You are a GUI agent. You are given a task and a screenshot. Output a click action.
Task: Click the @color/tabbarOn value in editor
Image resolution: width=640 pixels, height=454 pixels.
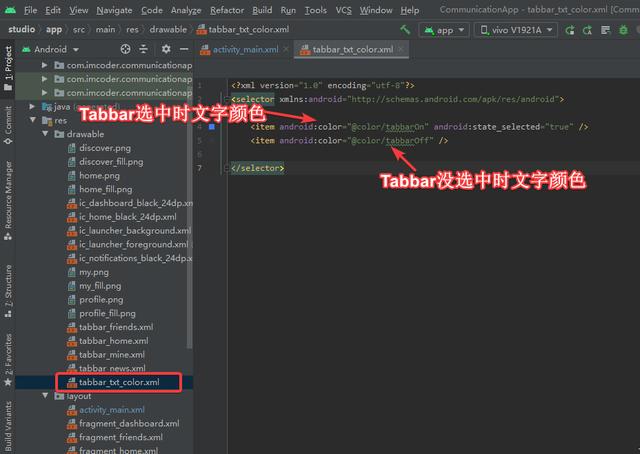(x=388, y=127)
